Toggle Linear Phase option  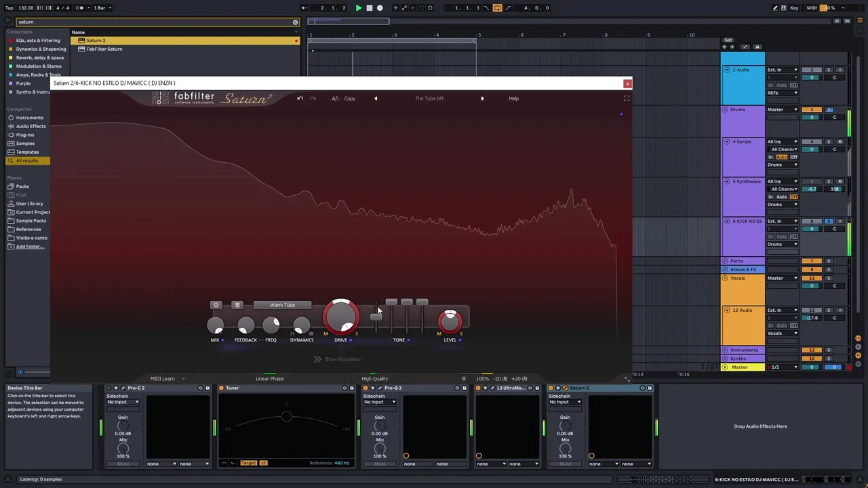[270, 379]
